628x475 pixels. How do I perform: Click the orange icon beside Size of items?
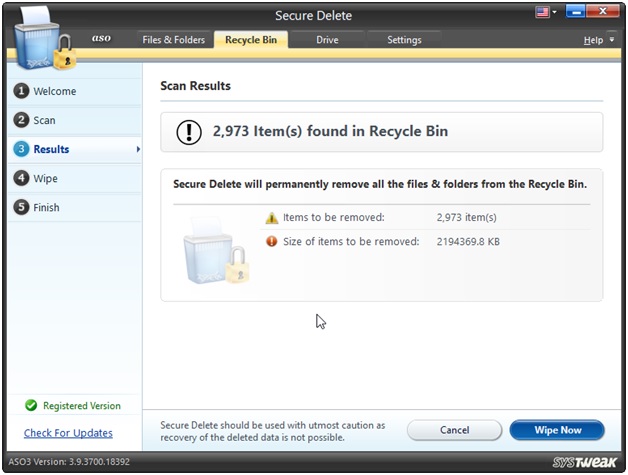coord(271,241)
